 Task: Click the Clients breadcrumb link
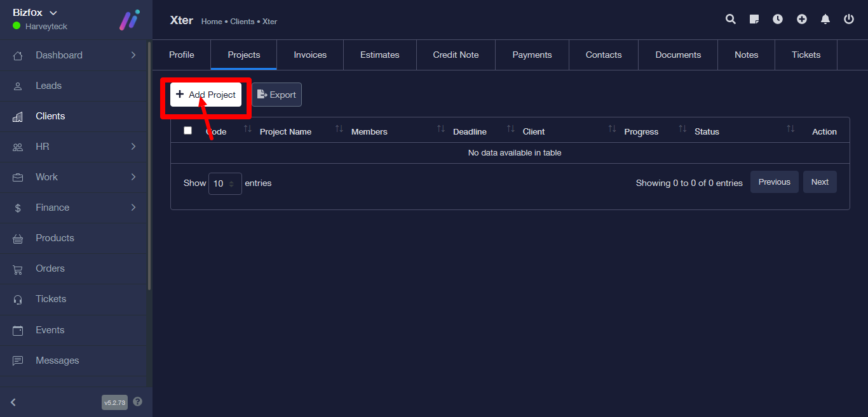(242, 22)
